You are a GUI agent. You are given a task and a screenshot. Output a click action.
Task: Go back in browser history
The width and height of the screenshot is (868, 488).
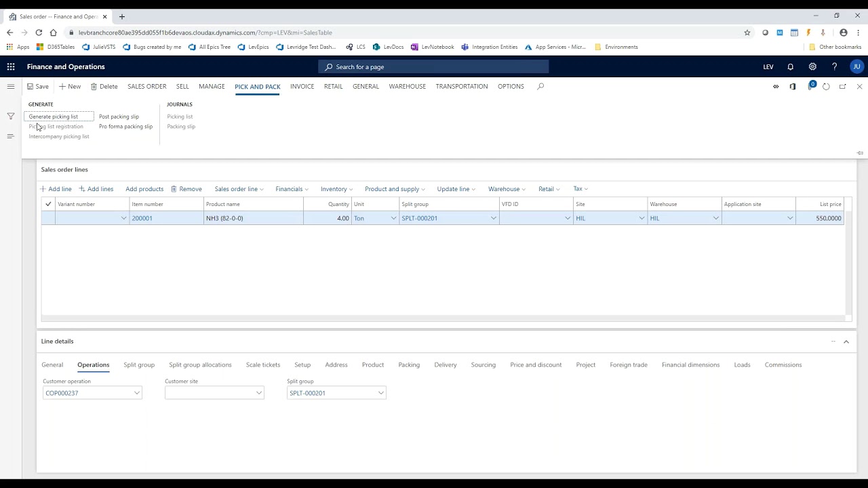(9, 33)
